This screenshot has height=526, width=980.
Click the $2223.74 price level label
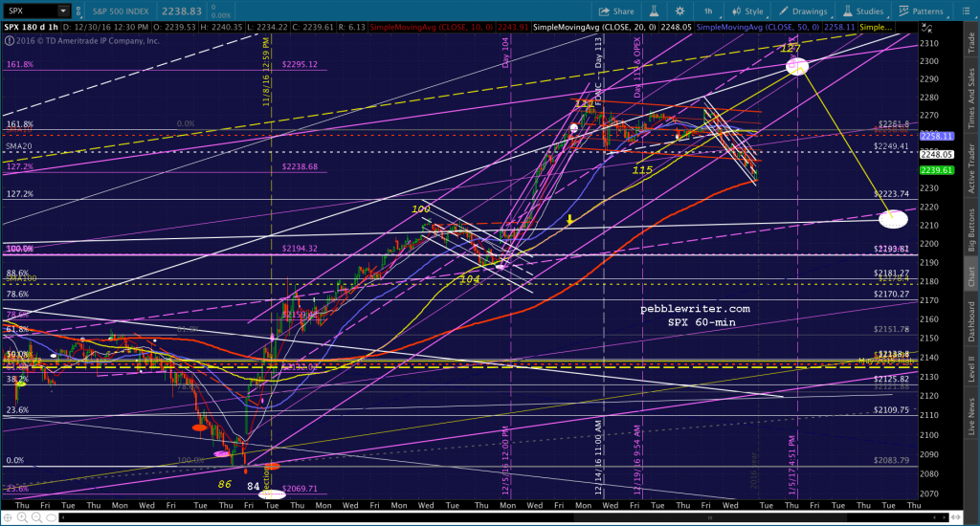click(891, 194)
